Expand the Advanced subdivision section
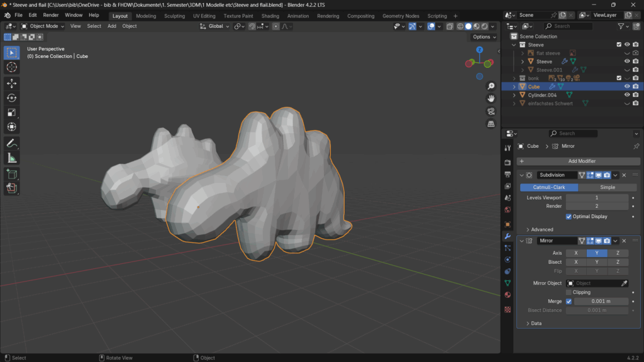This screenshot has width=644, height=362. tap(541, 229)
